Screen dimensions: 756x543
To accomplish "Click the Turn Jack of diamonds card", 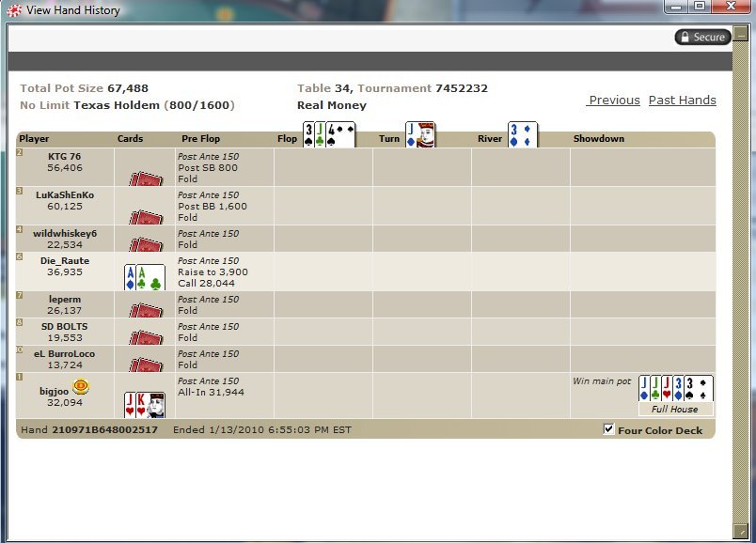I will pyautogui.click(x=419, y=135).
